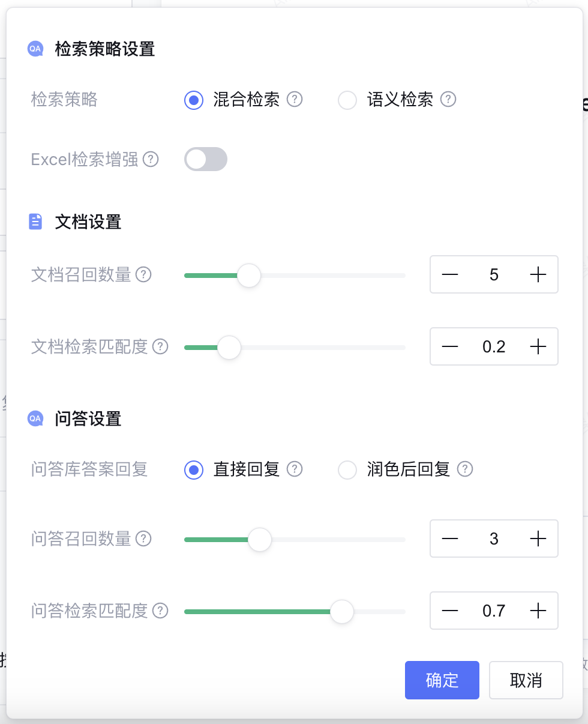
Task: Decrease 文档检索匹配度 with minus button
Action: tap(450, 346)
